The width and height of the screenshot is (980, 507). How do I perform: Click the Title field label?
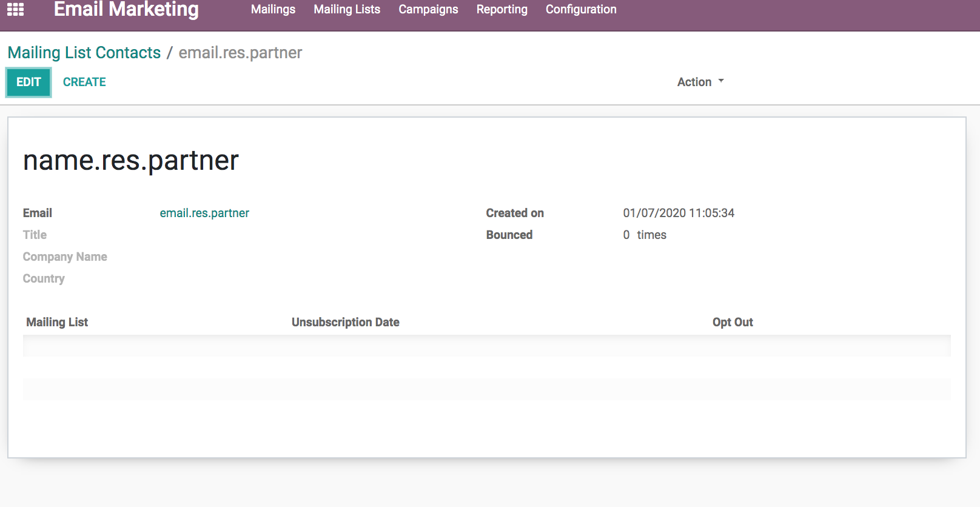pos(35,235)
